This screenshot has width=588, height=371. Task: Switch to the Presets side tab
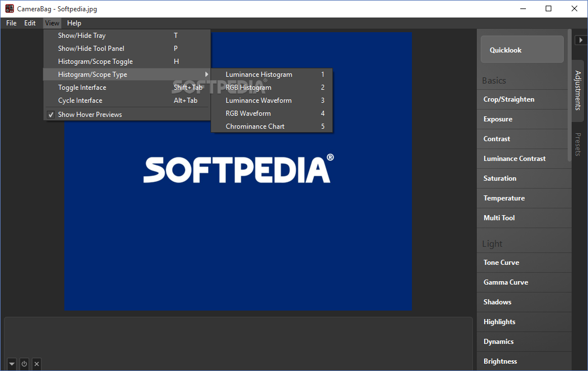click(x=578, y=145)
